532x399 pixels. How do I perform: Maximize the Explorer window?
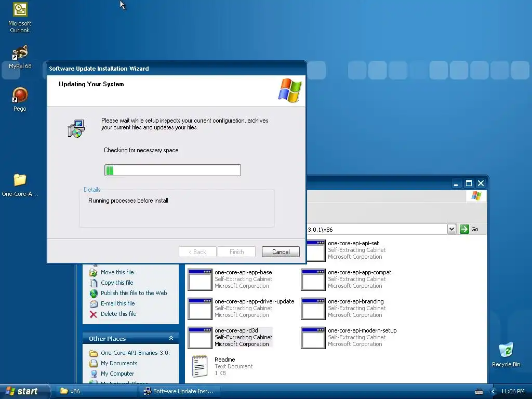pyautogui.click(x=469, y=183)
